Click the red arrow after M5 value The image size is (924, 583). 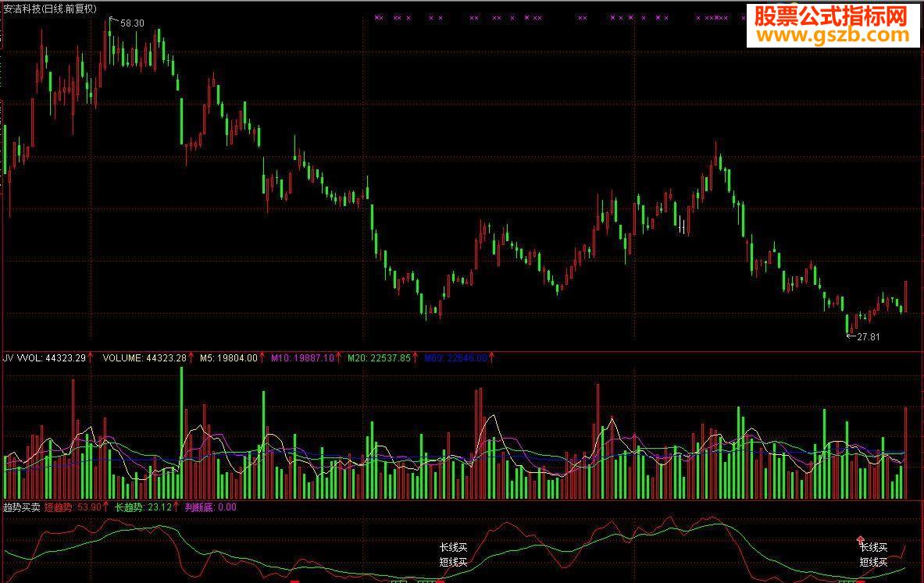pyautogui.click(x=262, y=357)
